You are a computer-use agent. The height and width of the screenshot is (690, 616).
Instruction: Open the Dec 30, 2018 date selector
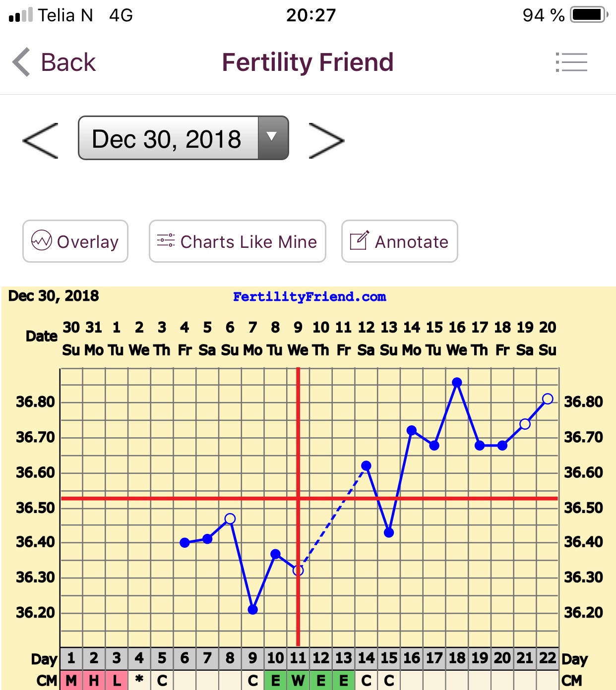pyautogui.click(x=168, y=138)
